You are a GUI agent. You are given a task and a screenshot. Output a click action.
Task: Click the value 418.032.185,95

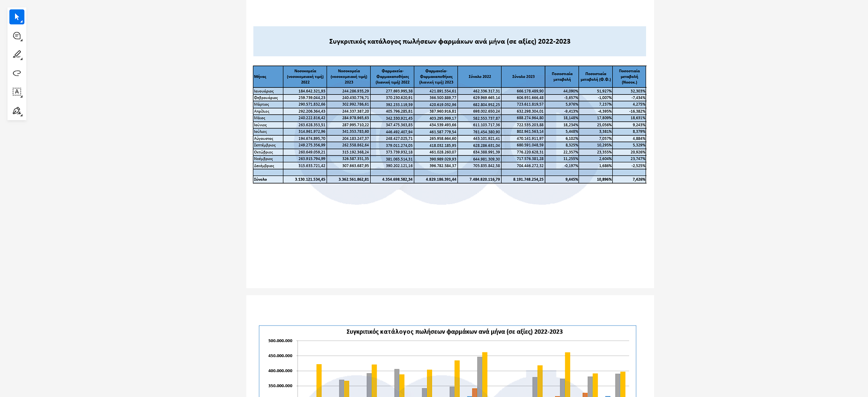442,145
